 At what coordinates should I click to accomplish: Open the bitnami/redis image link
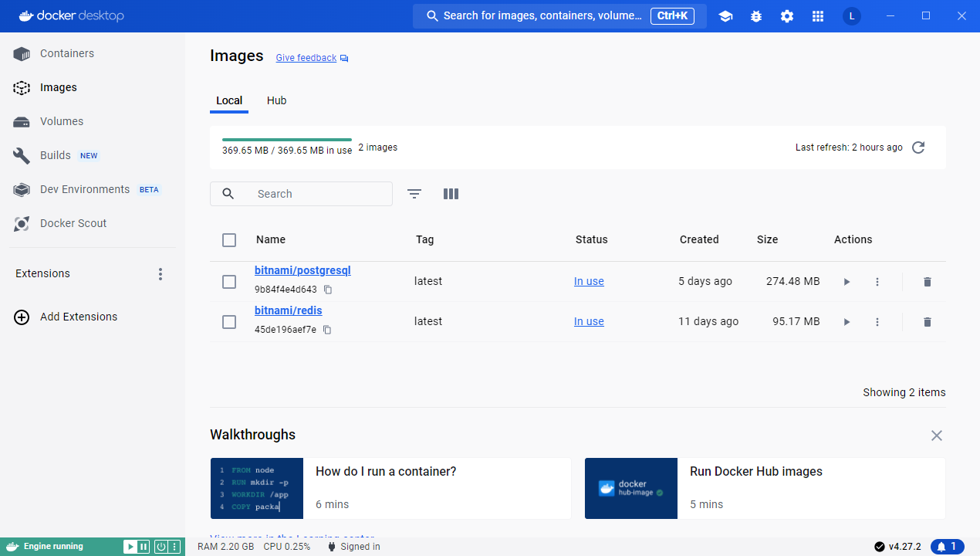pyautogui.click(x=288, y=310)
